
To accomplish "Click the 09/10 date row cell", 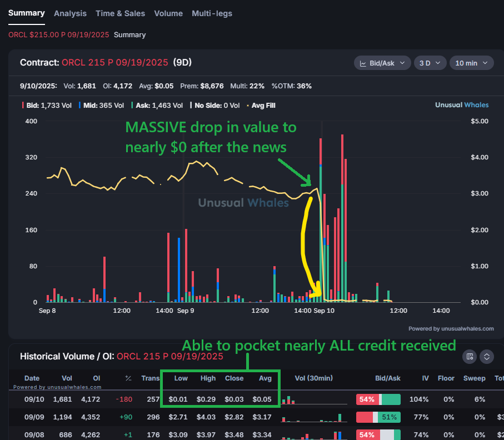I will click(x=34, y=399).
